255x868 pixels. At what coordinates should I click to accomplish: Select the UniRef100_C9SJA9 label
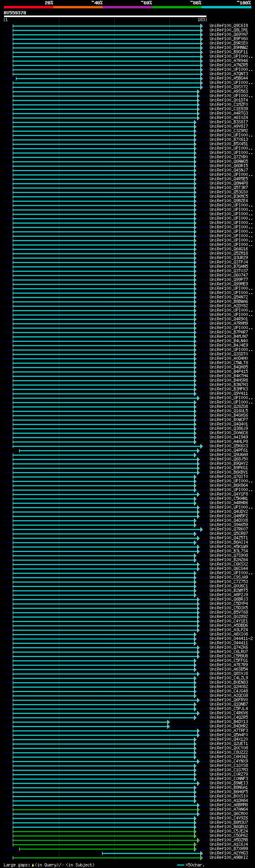229,577
